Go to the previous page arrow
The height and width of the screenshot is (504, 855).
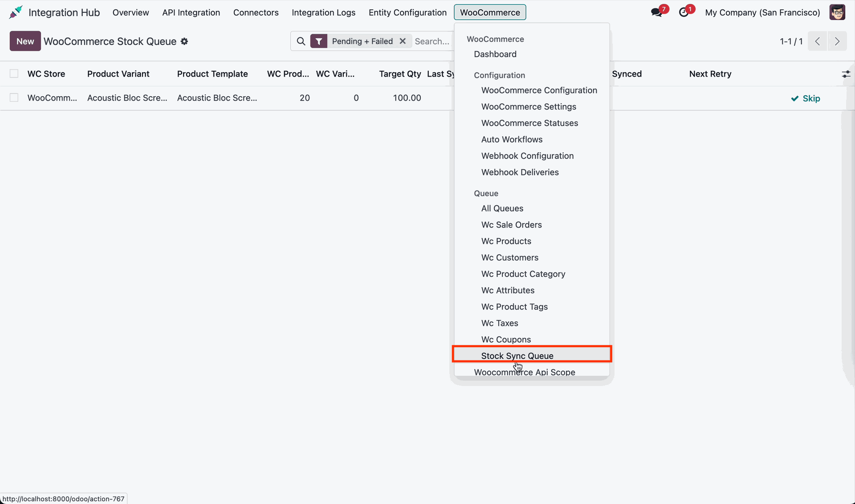(x=818, y=41)
